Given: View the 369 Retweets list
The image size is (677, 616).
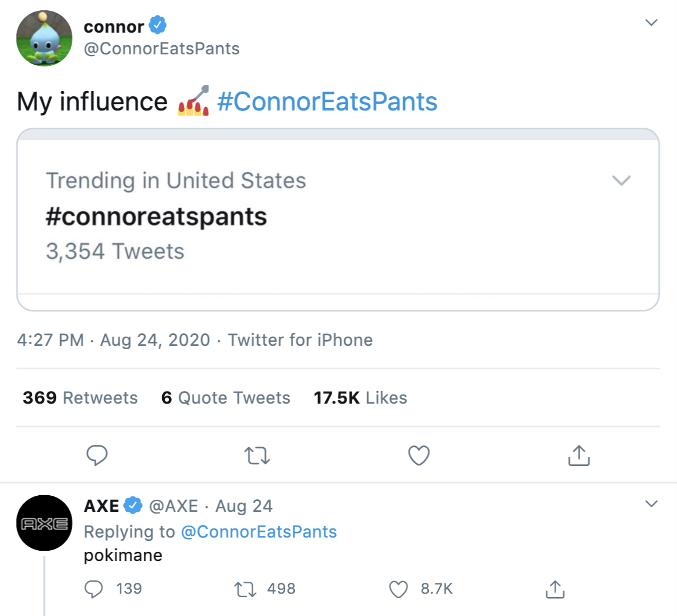Looking at the screenshot, I should tap(80, 398).
